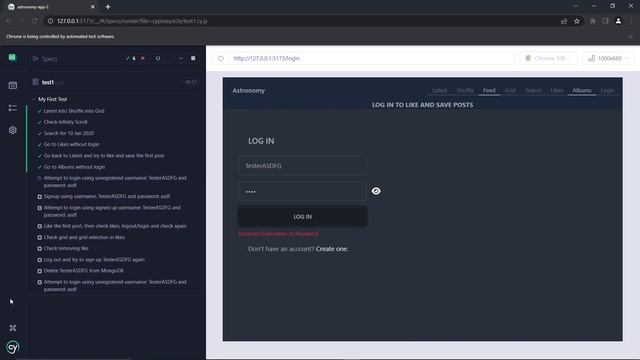Open test 'Log out and try to sign up'
640x360 pixels.
click(94, 260)
